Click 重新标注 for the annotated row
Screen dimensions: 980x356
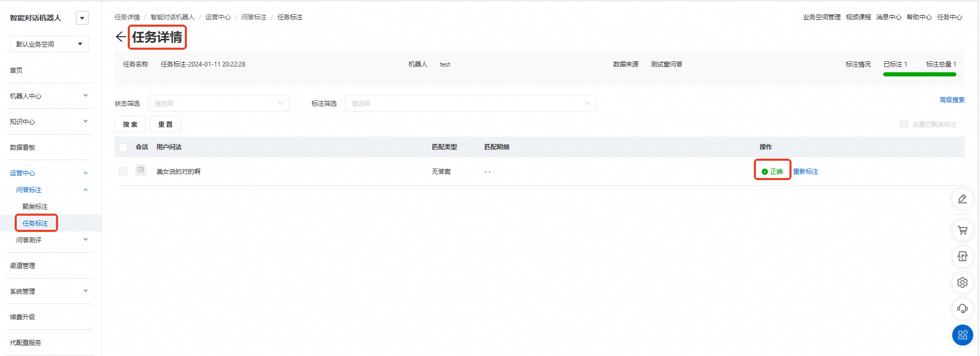(x=806, y=172)
